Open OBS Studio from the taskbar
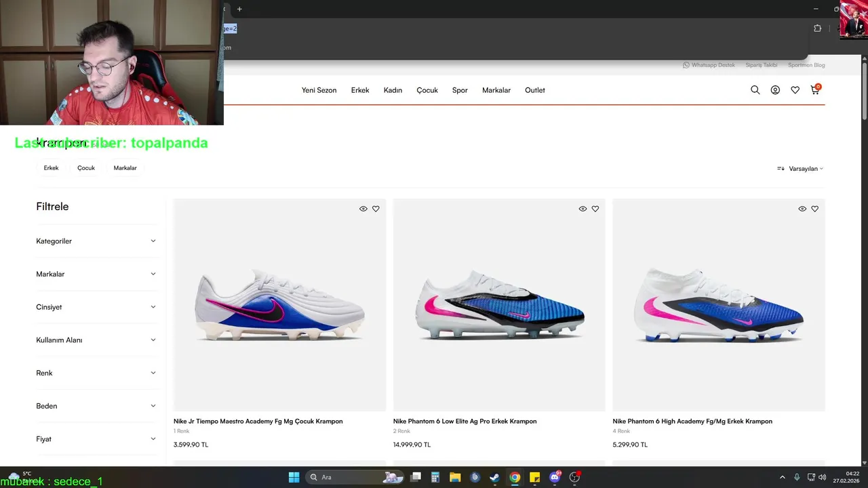Image resolution: width=868 pixels, height=488 pixels. coord(574,477)
